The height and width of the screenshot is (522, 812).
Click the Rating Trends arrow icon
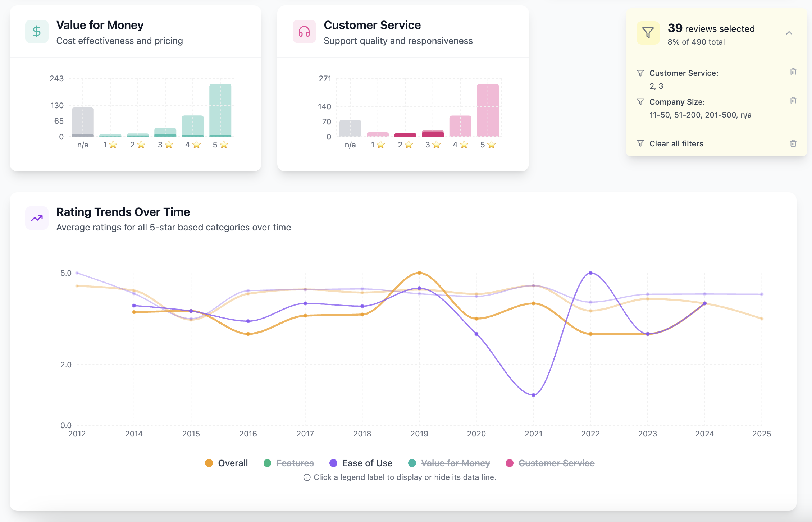[x=37, y=218]
